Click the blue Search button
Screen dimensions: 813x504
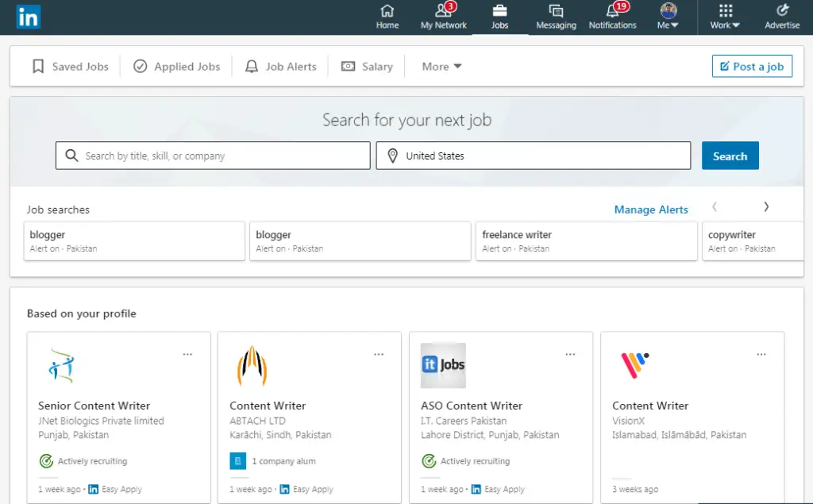click(730, 156)
